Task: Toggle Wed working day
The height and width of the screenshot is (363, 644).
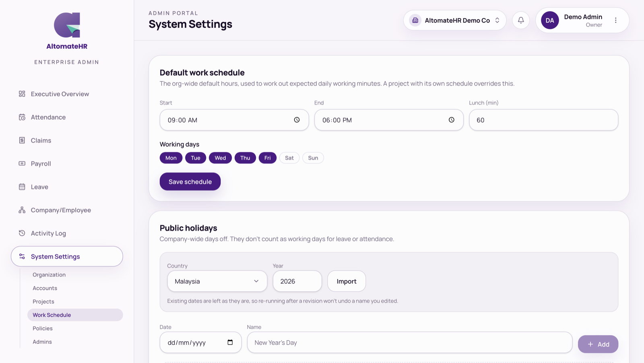Action: pyautogui.click(x=220, y=158)
